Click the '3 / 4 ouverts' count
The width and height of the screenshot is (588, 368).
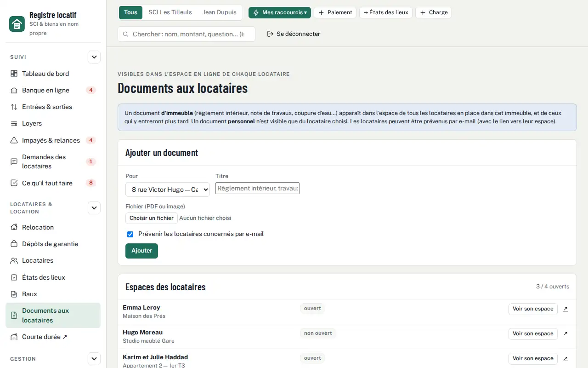[553, 287]
